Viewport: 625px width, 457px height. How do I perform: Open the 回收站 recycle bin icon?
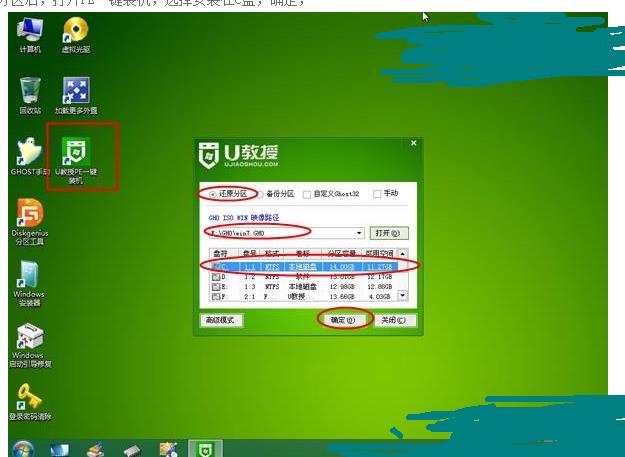[x=30, y=96]
